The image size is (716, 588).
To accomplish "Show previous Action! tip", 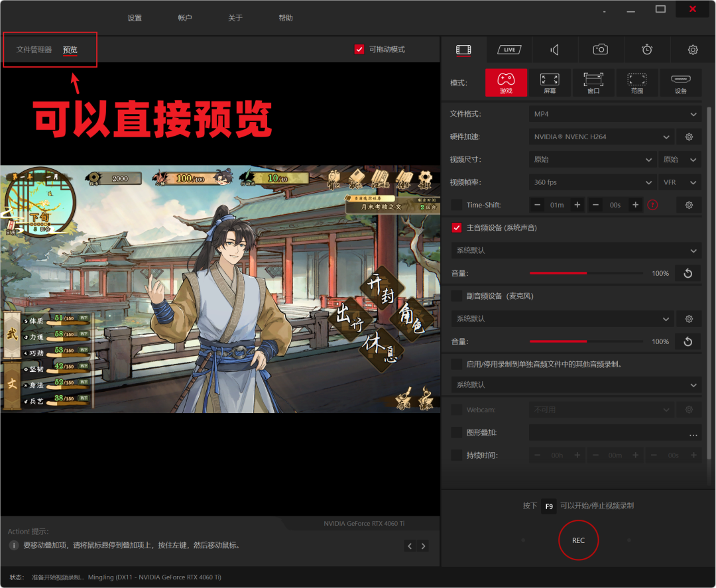I will [x=410, y=546].
